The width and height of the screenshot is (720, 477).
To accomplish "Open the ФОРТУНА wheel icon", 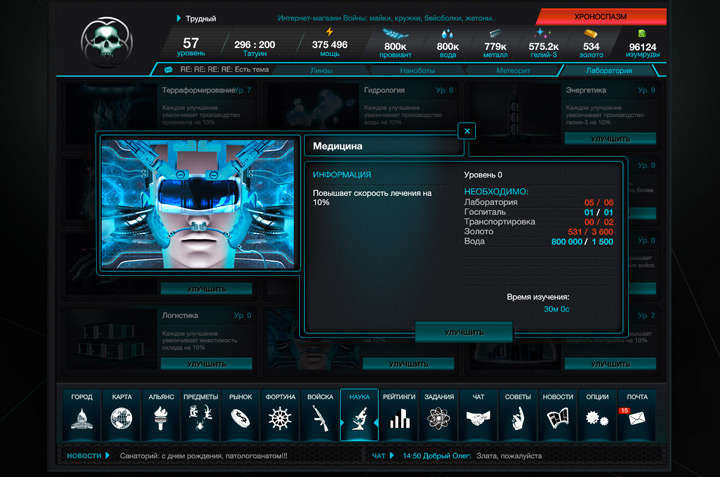I will pyautogui.click(x=280, y=415).
